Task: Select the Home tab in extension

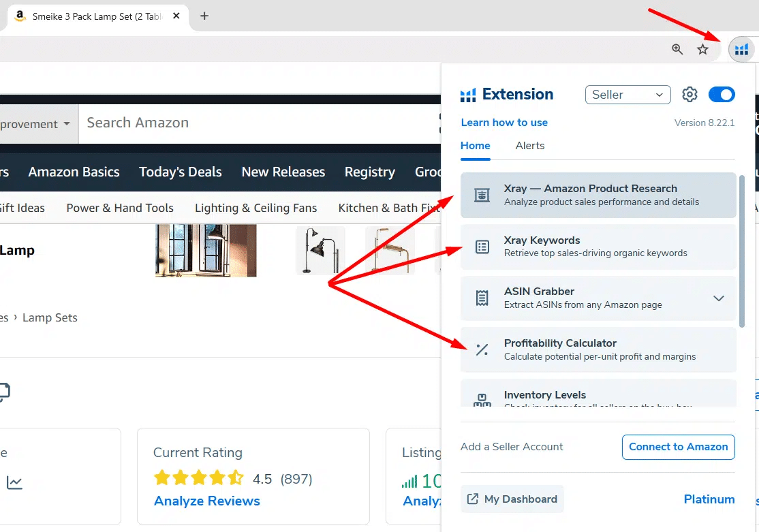Action: click(475, 146)
